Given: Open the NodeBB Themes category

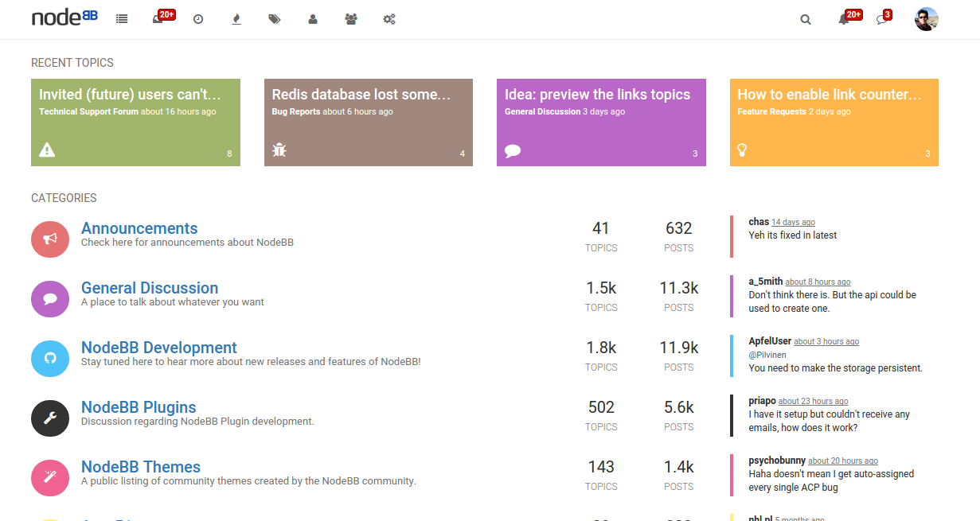Looking at the screenshot, I should click(141, 467).
